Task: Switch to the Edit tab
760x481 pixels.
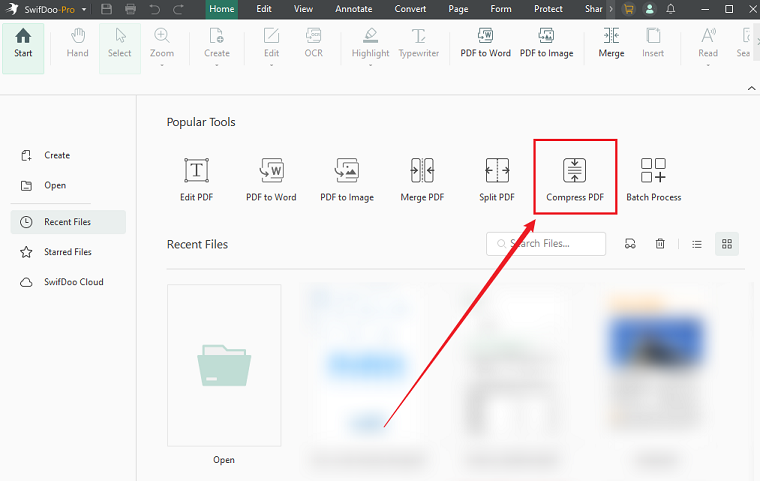Action: [264, 9]
